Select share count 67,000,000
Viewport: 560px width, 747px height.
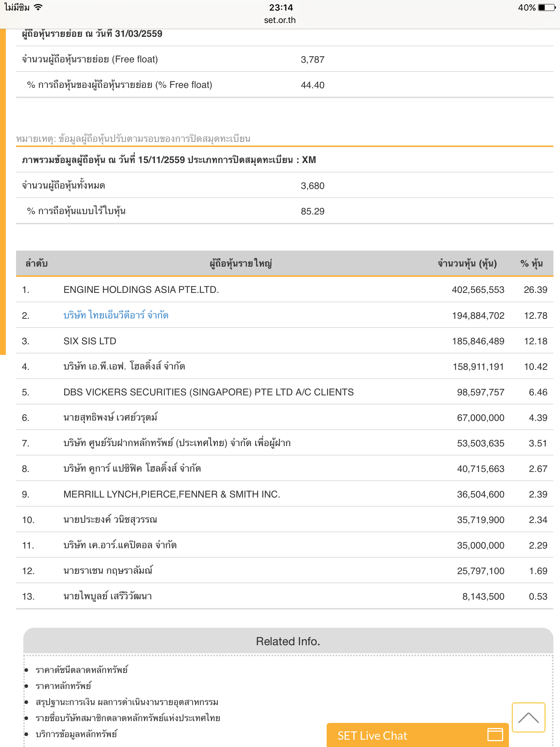coord(481,418)
